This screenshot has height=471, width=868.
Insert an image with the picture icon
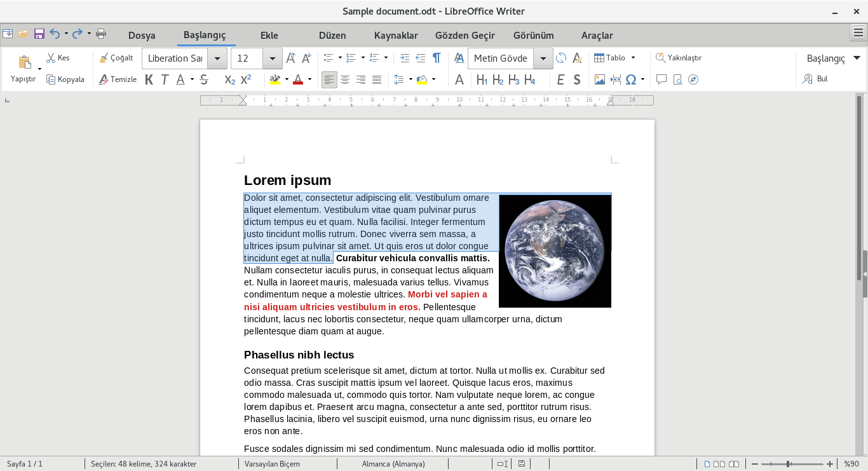(599, 79)
